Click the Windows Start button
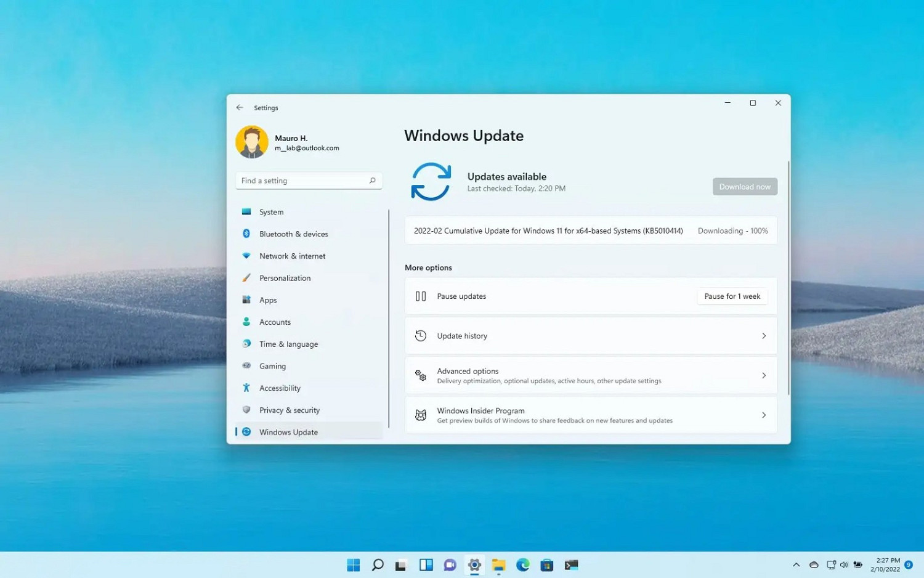The height and width of the screenshot is (578, 924). pos(353,565)
